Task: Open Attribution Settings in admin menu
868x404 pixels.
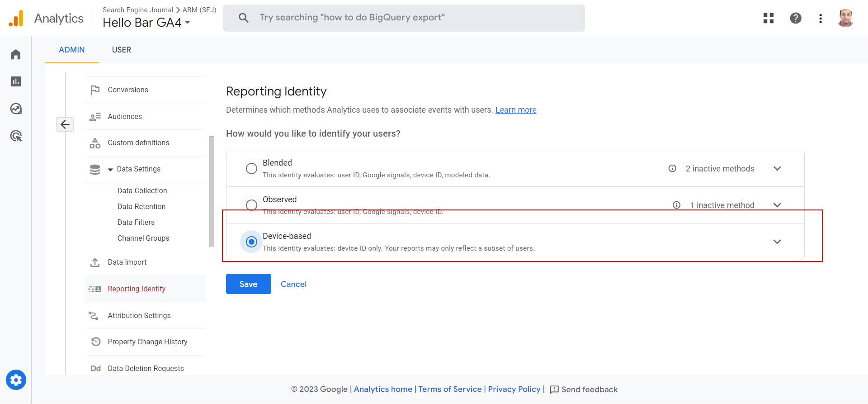Action: (139, 315)
